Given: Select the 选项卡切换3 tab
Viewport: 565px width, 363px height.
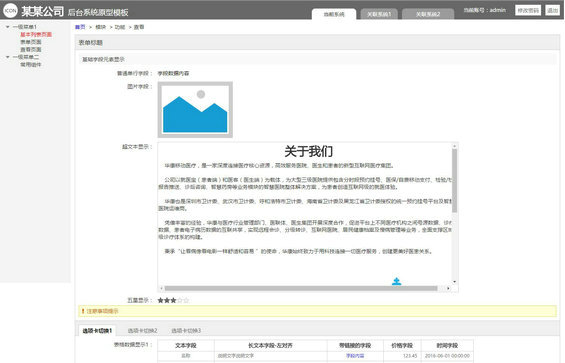Looking at the screenshot, I should [x=186, y=331].
